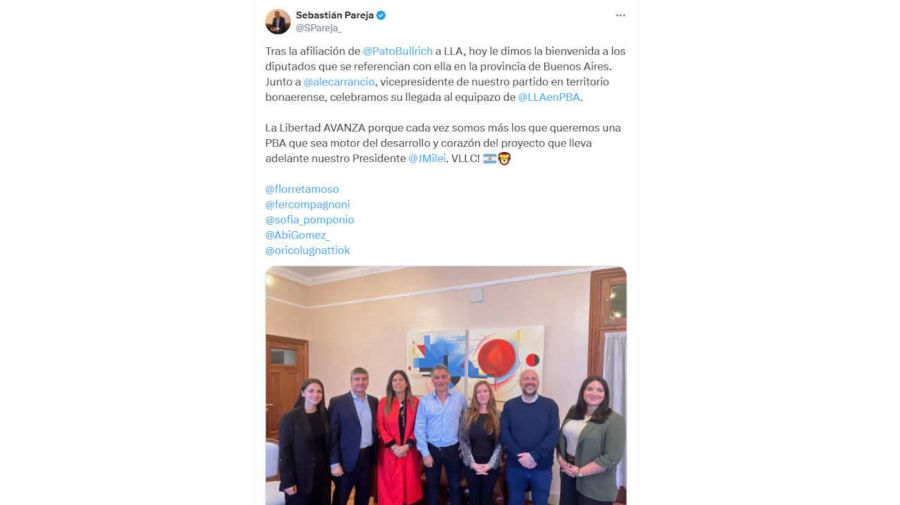Viewport: 900px width, 505px height.
Task: Open the @SPareja_ handle
Action: (319, 28)
